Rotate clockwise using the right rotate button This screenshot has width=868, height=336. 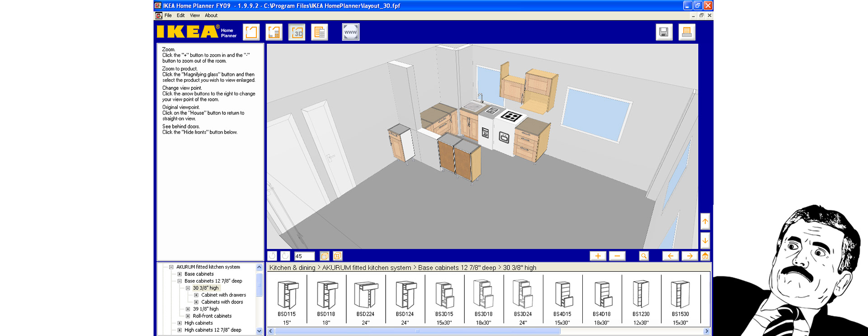[285, 256]
